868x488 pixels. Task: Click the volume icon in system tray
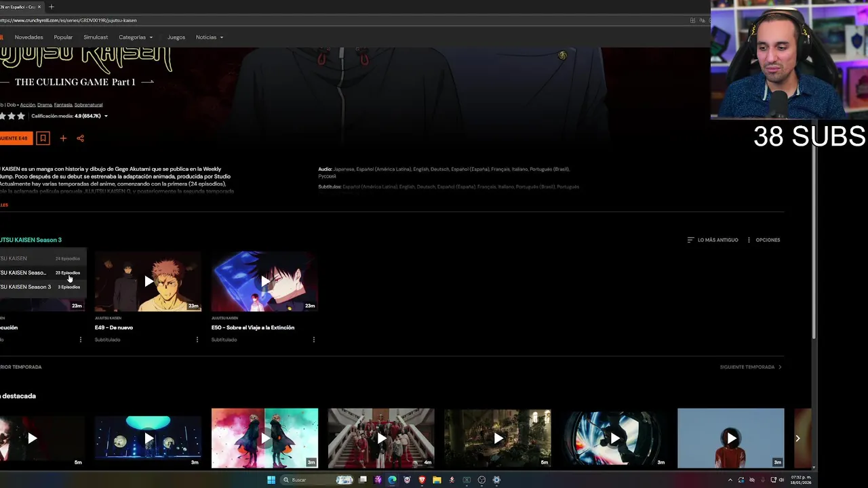coord(782,480)
